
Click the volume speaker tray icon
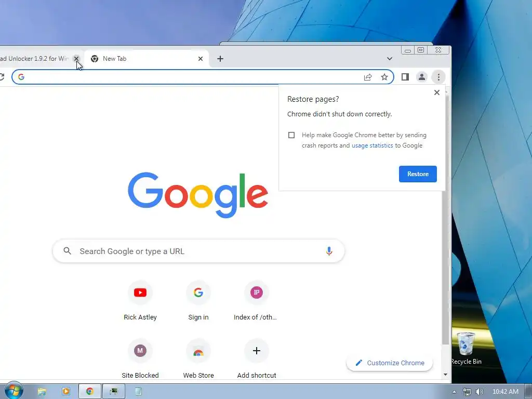(480, 392)
